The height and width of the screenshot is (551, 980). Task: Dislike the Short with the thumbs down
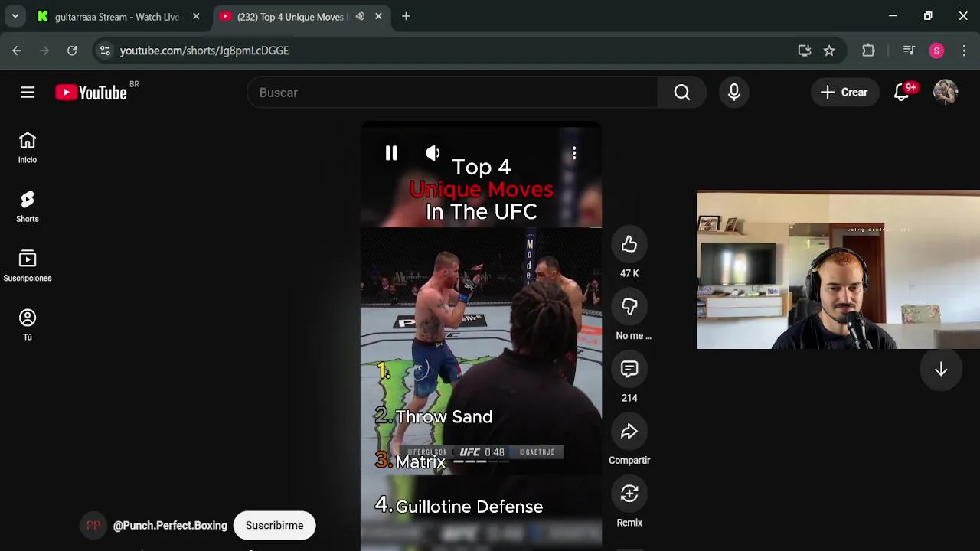(x=629, y=307)
